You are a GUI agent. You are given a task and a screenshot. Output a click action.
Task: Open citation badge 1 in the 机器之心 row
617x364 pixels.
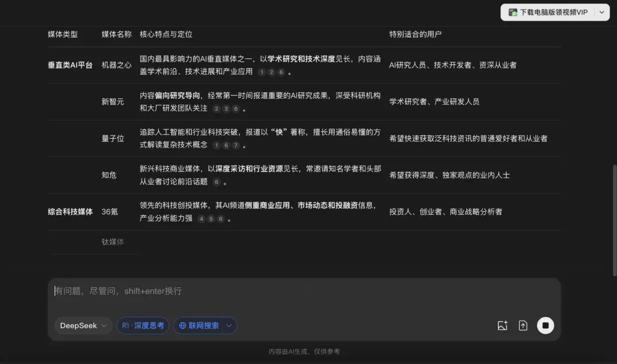pyautogui.click(x=262, y=72)
